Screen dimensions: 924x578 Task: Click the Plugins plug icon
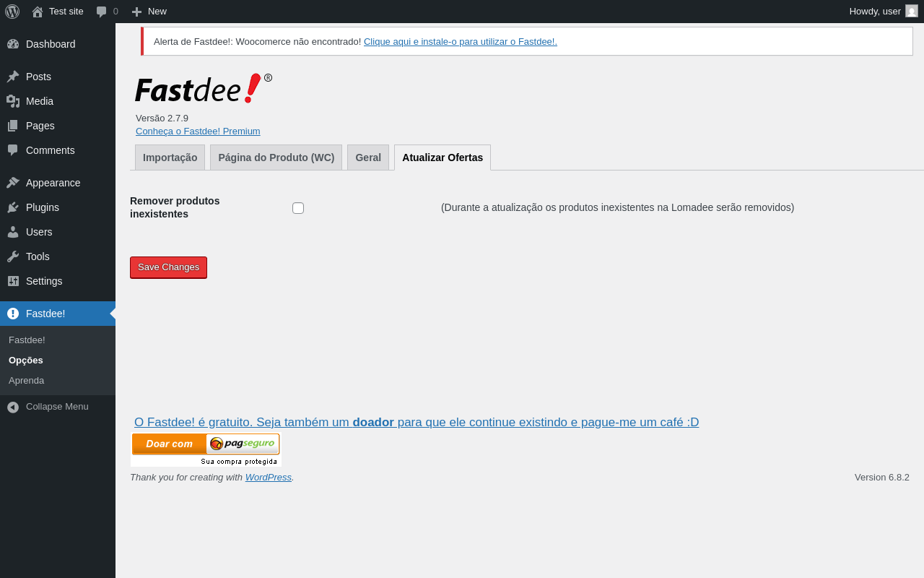13,207
